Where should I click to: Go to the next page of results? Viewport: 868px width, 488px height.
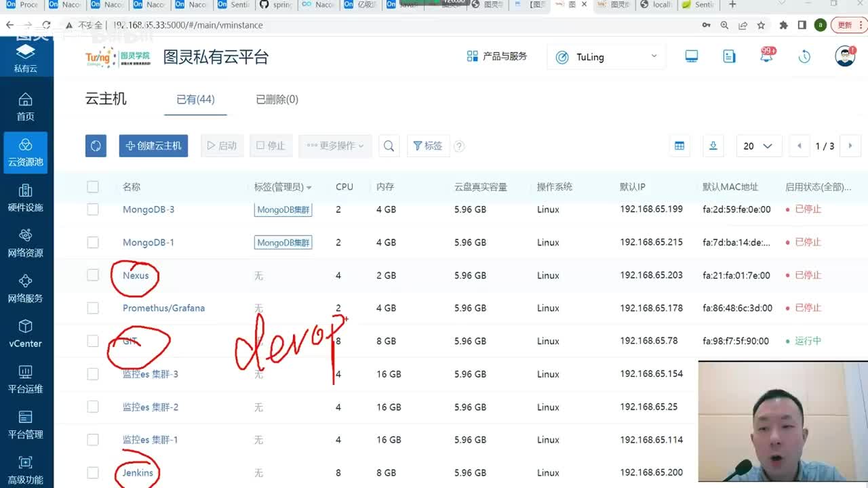(x=850, y=146)
